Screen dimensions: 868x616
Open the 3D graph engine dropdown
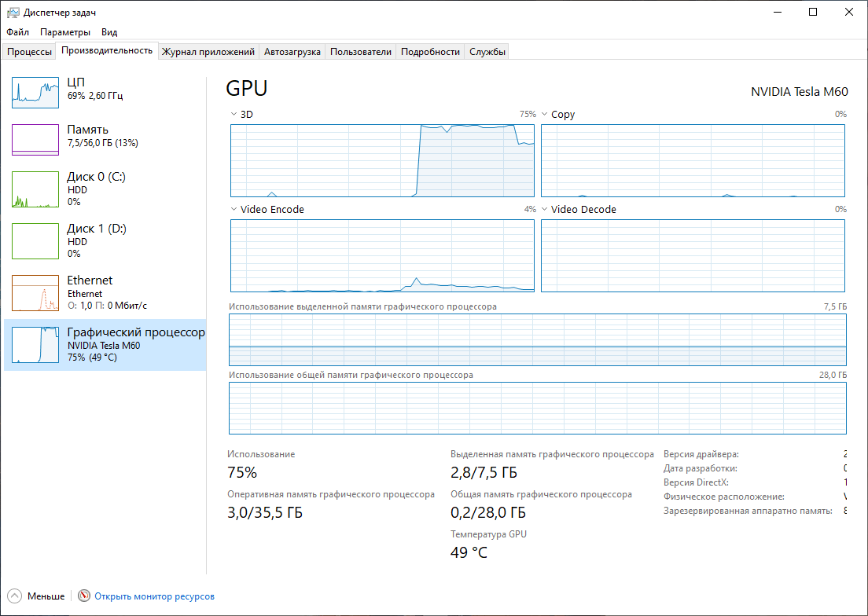tap(234, 114)
